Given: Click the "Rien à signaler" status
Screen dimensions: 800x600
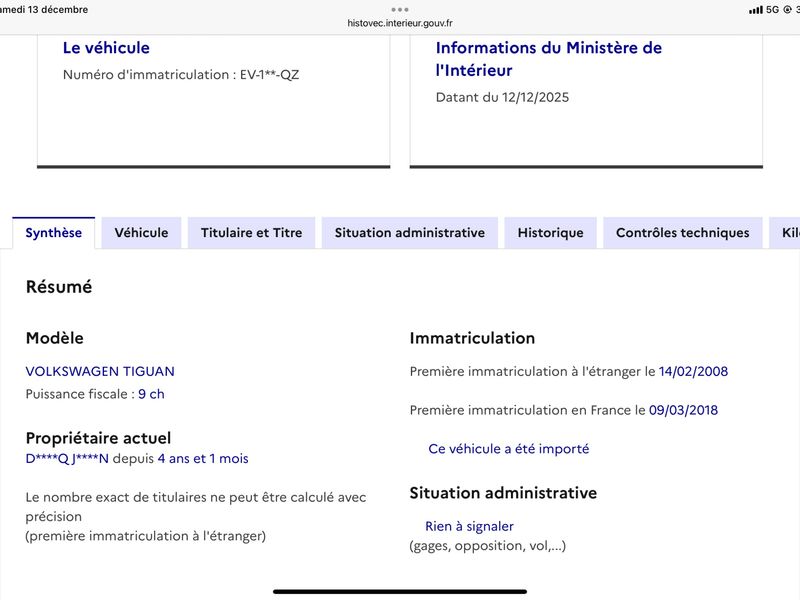Looking at the screenshot, I should coord(469,526).
